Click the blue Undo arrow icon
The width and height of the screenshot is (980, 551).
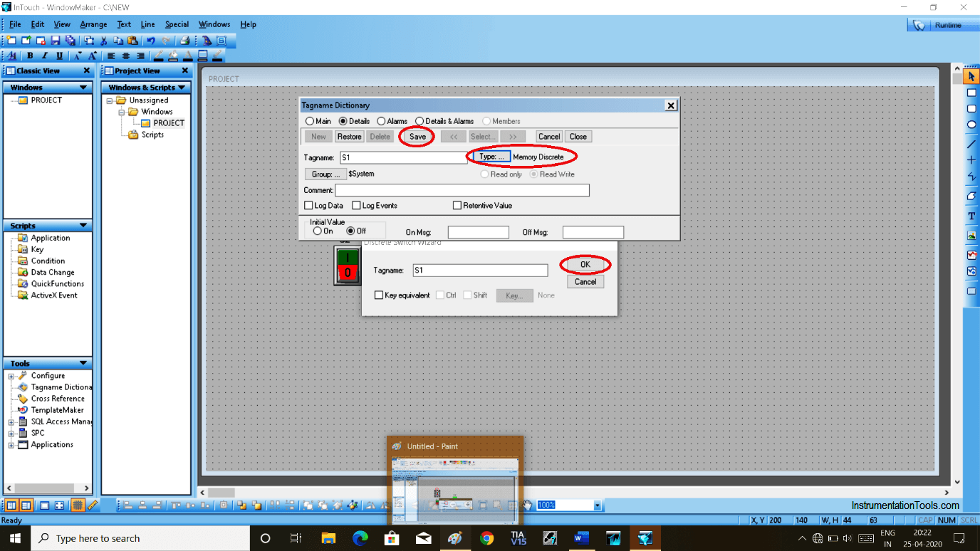click(x=151, y=41)
